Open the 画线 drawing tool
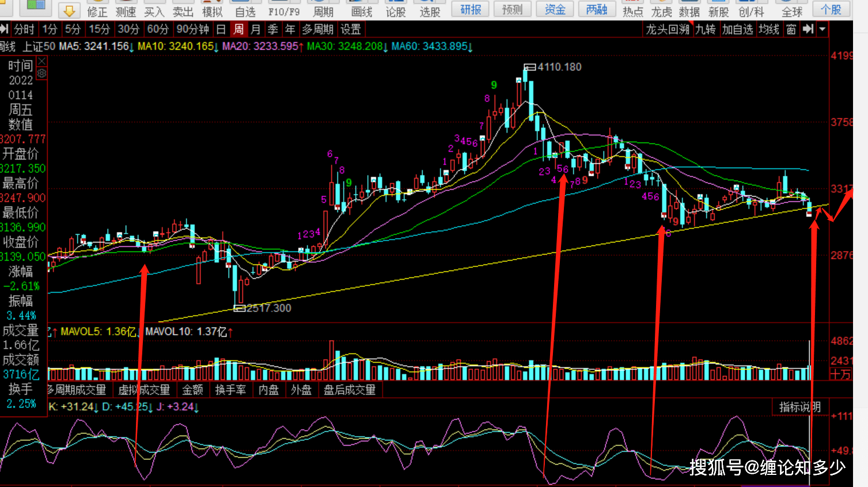Screen dimensions: 868x487 click(362, 11)
